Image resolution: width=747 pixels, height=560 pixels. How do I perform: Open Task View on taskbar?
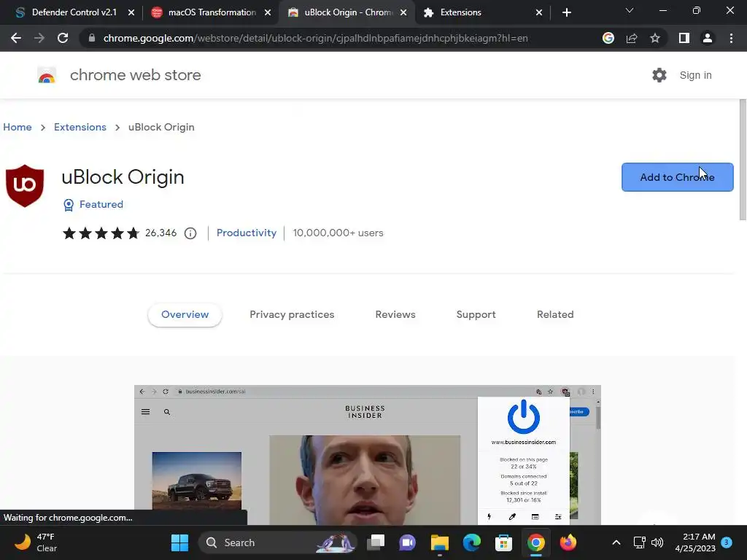pyautogui.click(x=376, y=542)
